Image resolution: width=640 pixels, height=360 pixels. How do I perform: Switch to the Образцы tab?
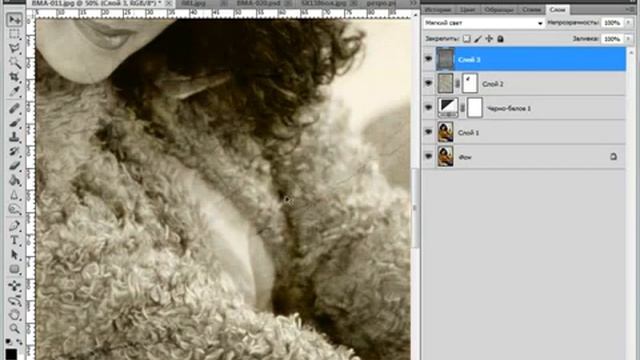[499, 9]
